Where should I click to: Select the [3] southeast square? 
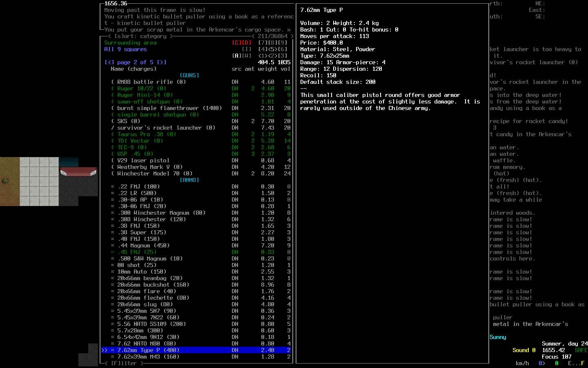click(283, 56)
